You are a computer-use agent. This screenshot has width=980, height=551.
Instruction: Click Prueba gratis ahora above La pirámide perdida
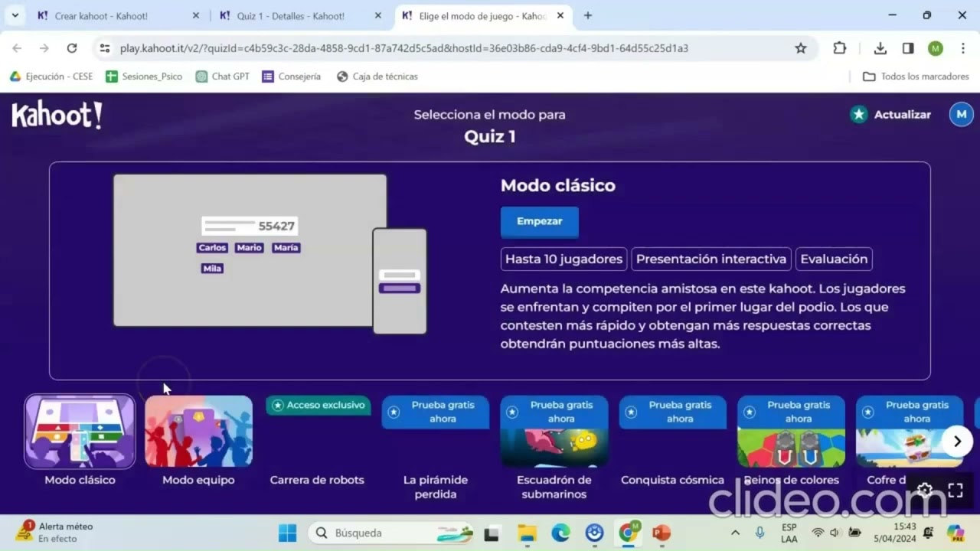coord(435,412)
